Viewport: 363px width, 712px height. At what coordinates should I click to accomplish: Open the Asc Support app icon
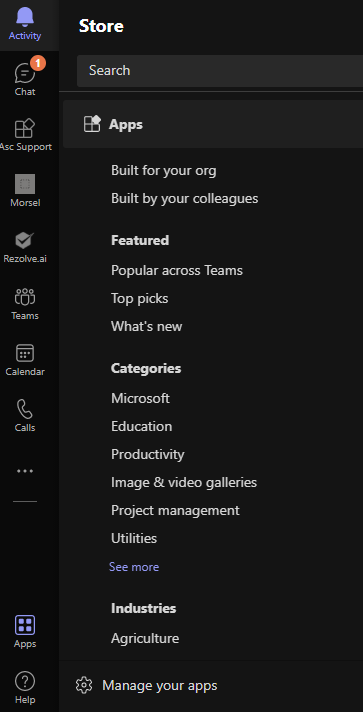pyautogui.click(x=25, y=128)
